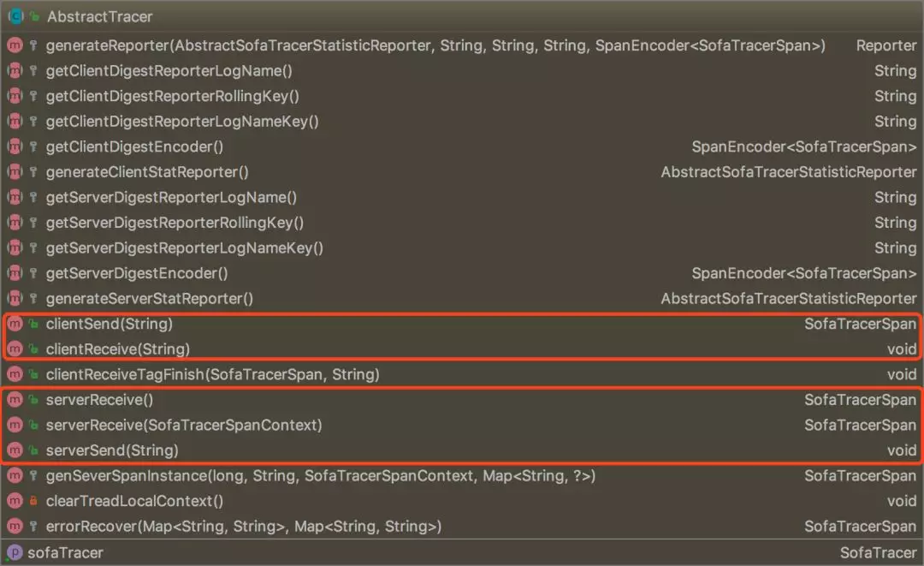Click the property icon next to sofaTracer
This screenshot has height=566, width=924.
coord(15,552)
